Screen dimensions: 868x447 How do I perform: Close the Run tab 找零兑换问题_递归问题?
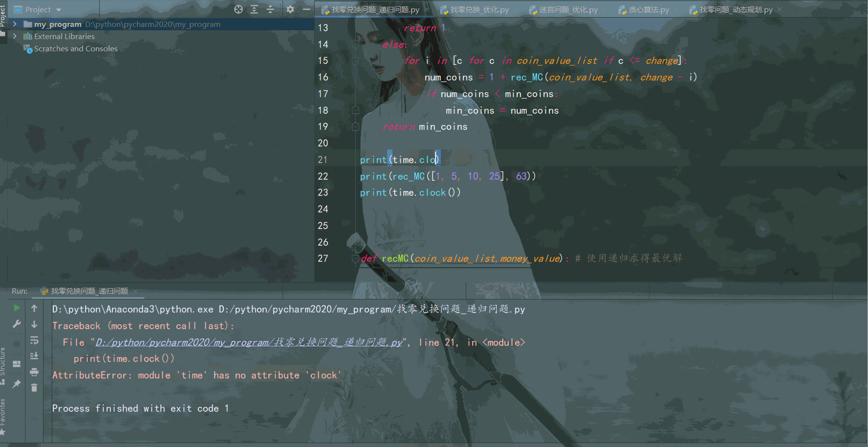click(135, 291)
